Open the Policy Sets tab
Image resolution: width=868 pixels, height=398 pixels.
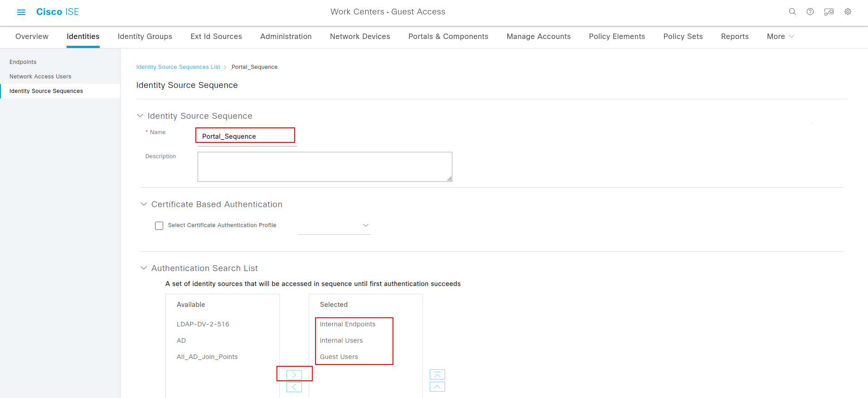point(683,37)
